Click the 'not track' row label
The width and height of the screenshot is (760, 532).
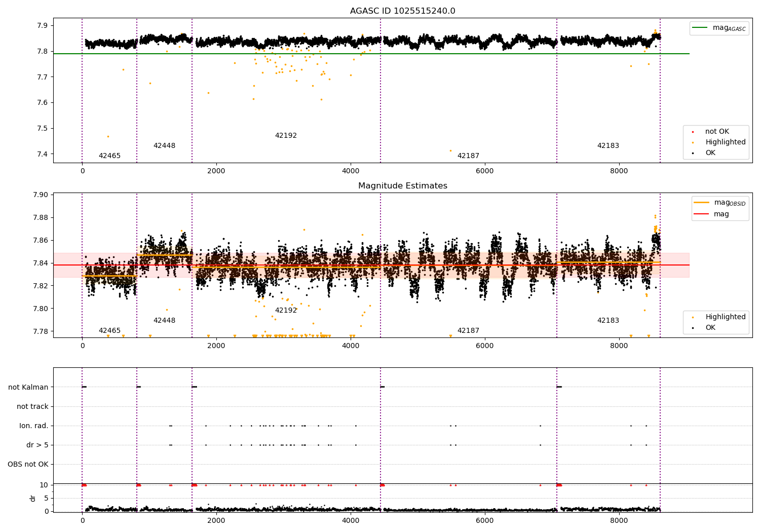click(x=32, y=407)
